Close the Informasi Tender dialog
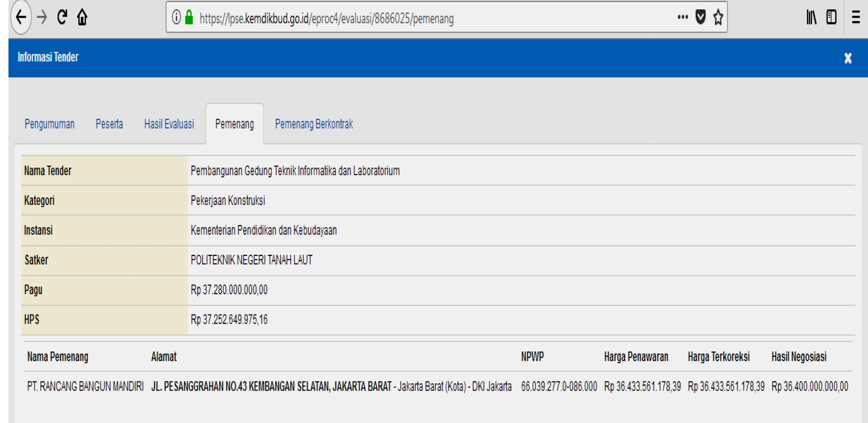 [x=848, y=58]
